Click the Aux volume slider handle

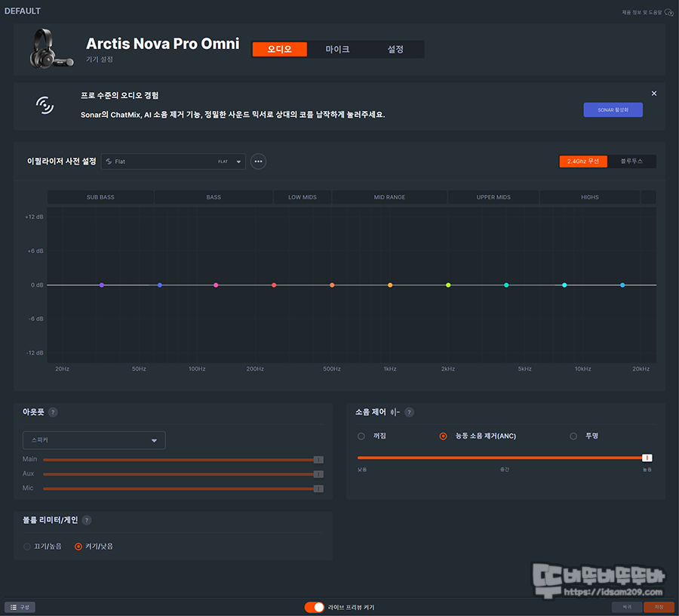click(318, 474)
